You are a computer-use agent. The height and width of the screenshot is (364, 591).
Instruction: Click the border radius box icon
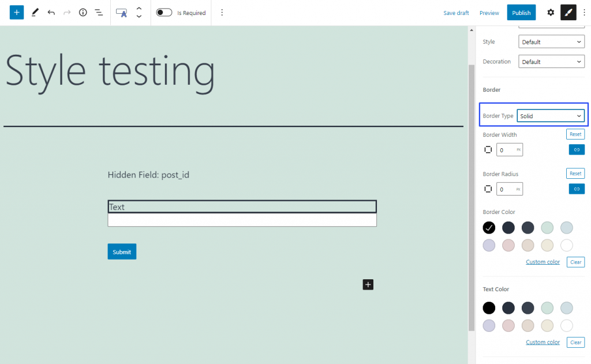(488, 189)
